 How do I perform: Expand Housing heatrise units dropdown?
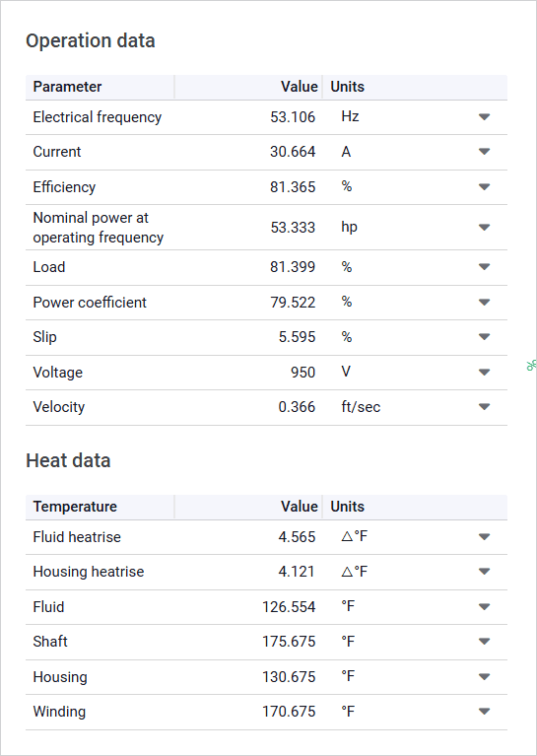[x=484, y=572]
